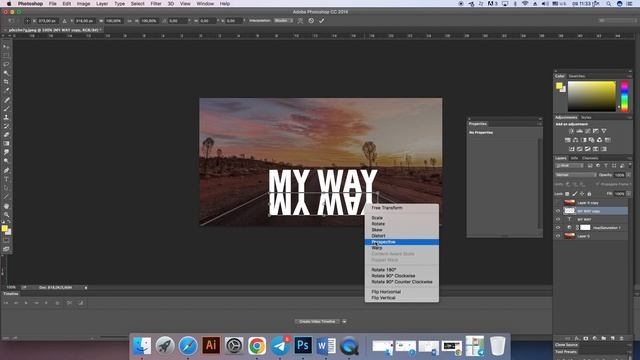Select the Pen tool
The height and width of the screenshot is (360, 640).
click(6, 170)
